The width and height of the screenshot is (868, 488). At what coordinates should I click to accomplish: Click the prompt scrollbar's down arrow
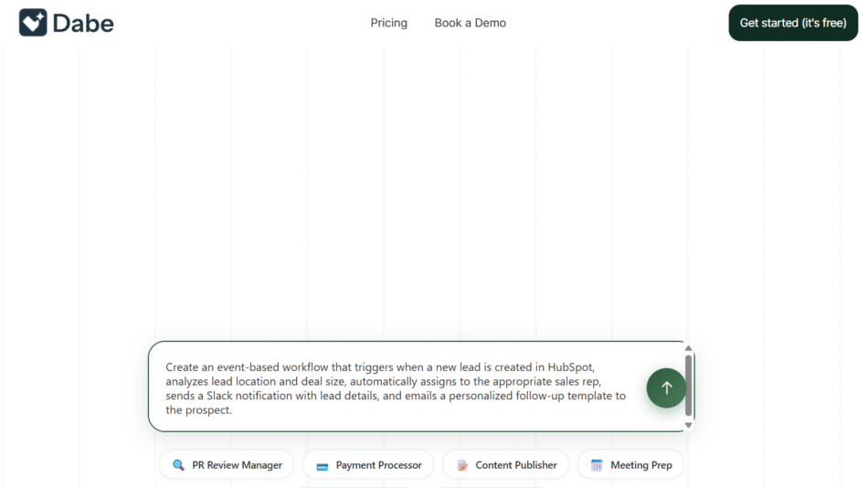(688, 425)
